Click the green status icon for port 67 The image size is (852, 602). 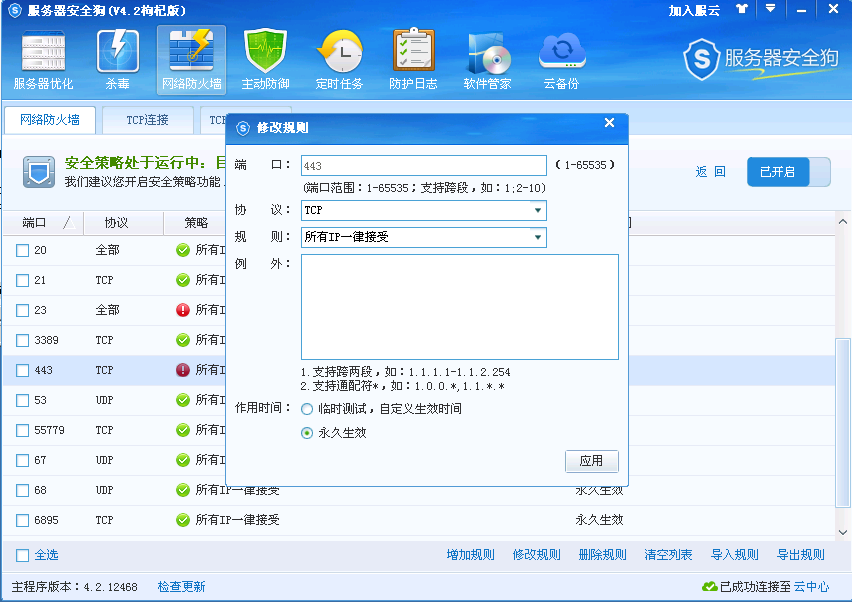pos(183,460)
